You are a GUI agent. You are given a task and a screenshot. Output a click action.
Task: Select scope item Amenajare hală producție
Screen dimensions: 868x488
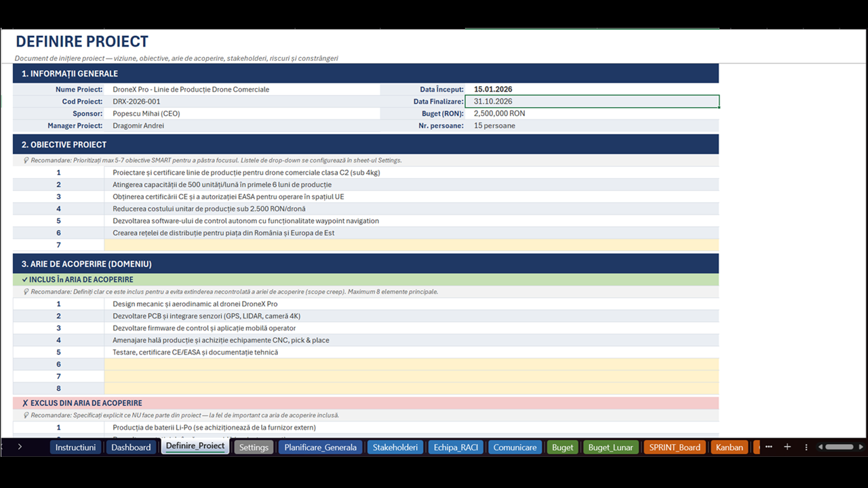[x=412, y=340]
